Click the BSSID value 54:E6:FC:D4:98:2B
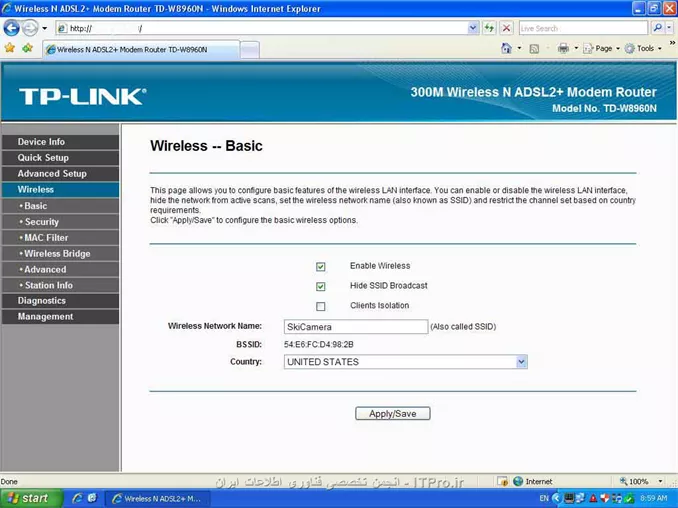Screen dimensions: 678x508 (x=319, y=345)
